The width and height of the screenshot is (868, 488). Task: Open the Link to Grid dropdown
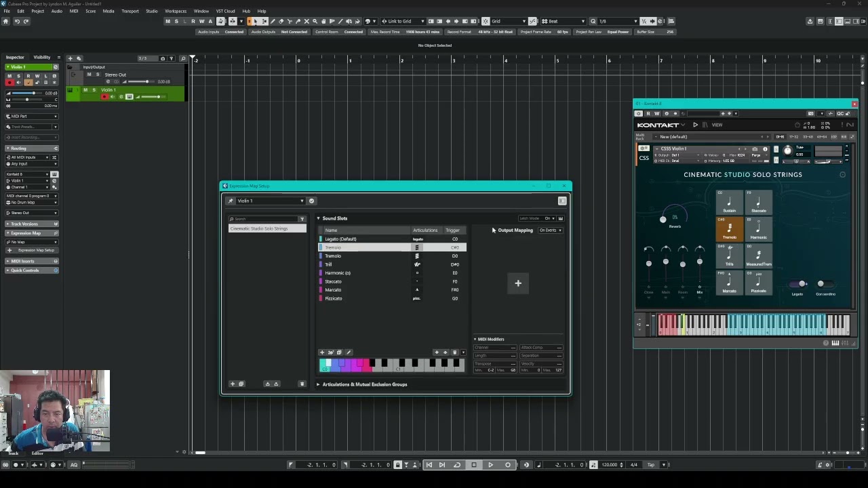[x=402, y=21]
